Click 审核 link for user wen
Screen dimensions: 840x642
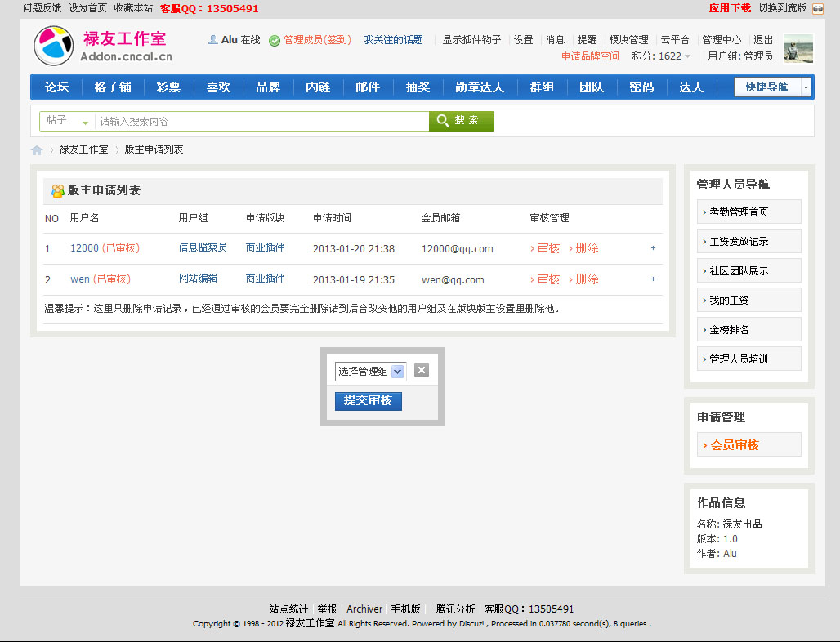[x=545, y=279]
